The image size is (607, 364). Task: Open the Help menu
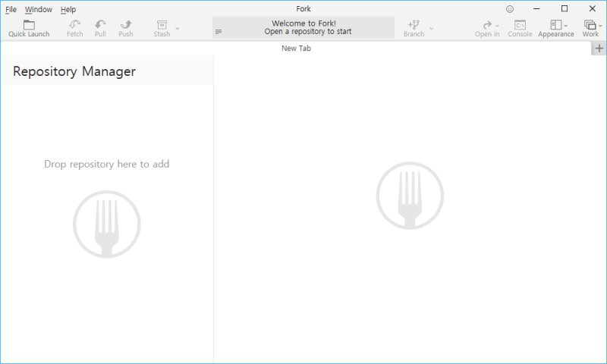[x=68, y=9]
